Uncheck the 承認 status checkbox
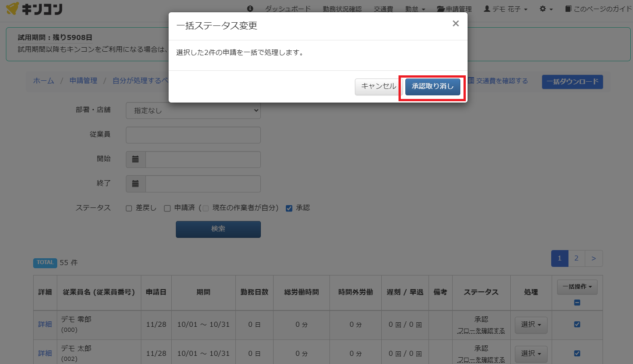633x364 pixels. tap(289, 208)
